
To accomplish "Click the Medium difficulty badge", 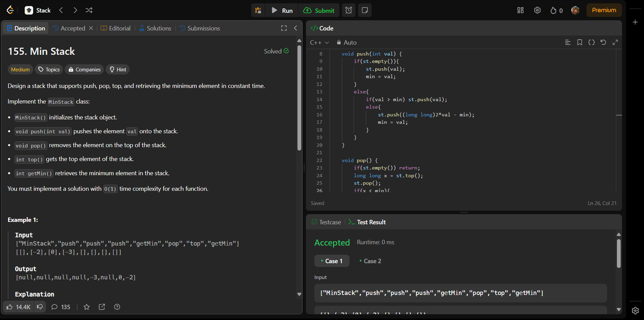I will pos(20,70).
